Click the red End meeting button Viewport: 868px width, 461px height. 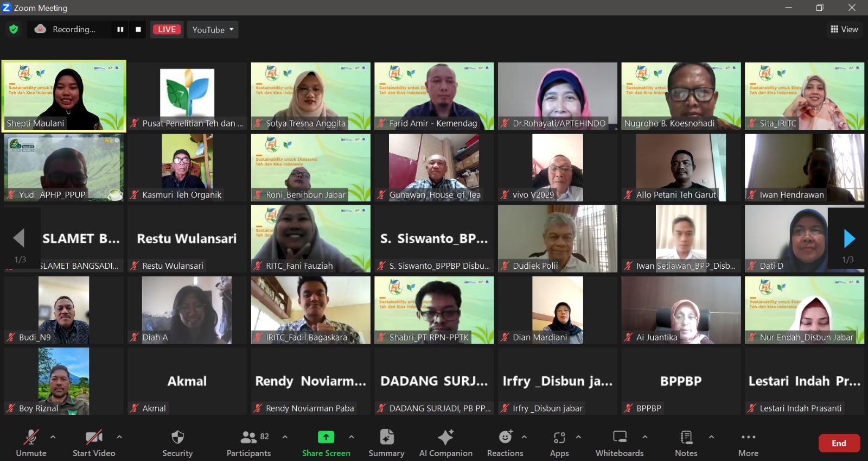pos(839,443)
